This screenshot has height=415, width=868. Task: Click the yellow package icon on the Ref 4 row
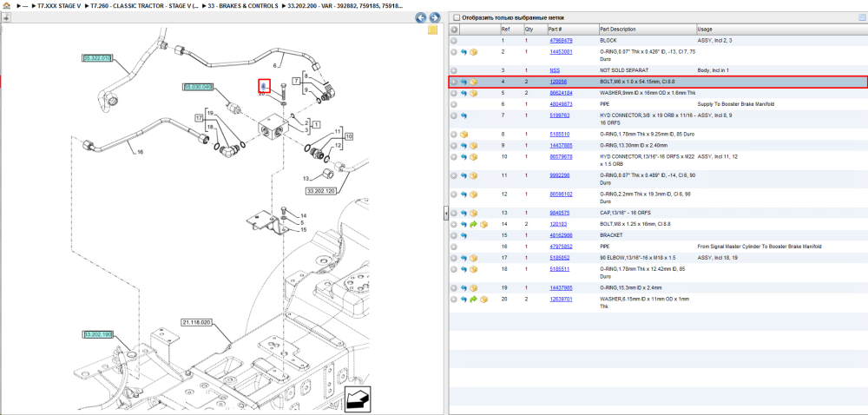pos(473,82)
